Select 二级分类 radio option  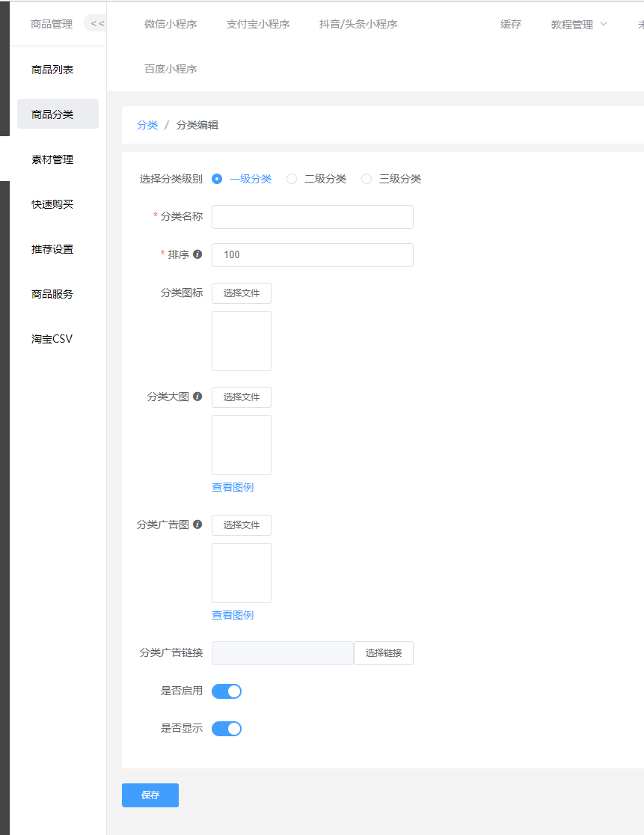(292, 179)
